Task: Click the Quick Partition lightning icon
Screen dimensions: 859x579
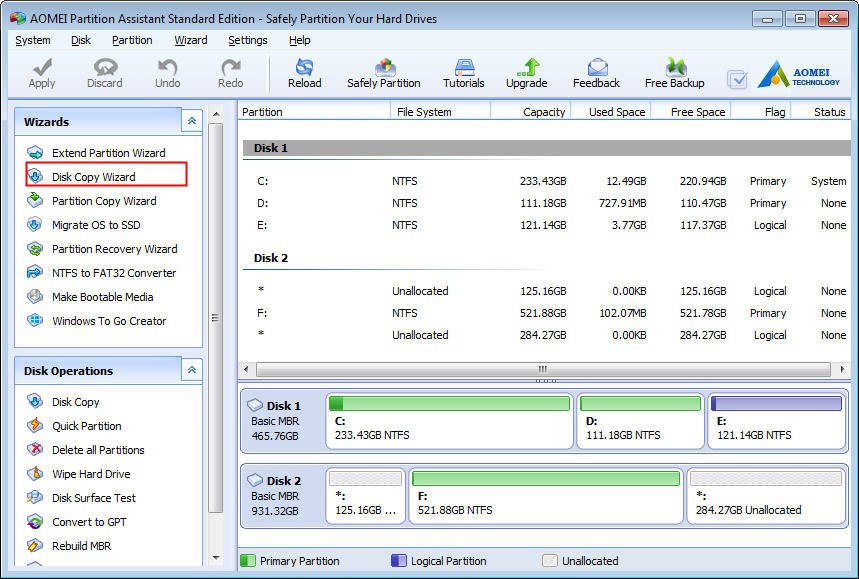Action: click(x=35, y=426)
